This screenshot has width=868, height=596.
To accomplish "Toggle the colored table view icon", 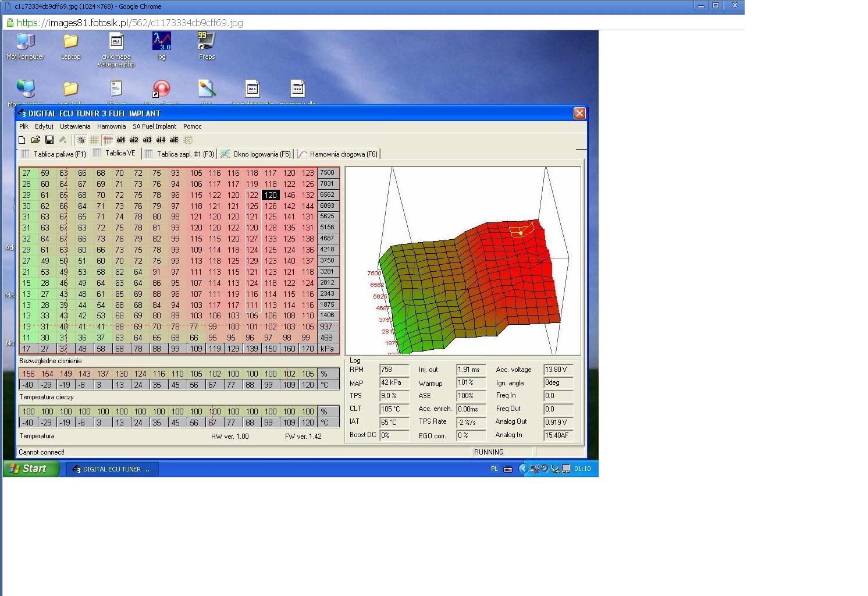I will tap(81, 140).
